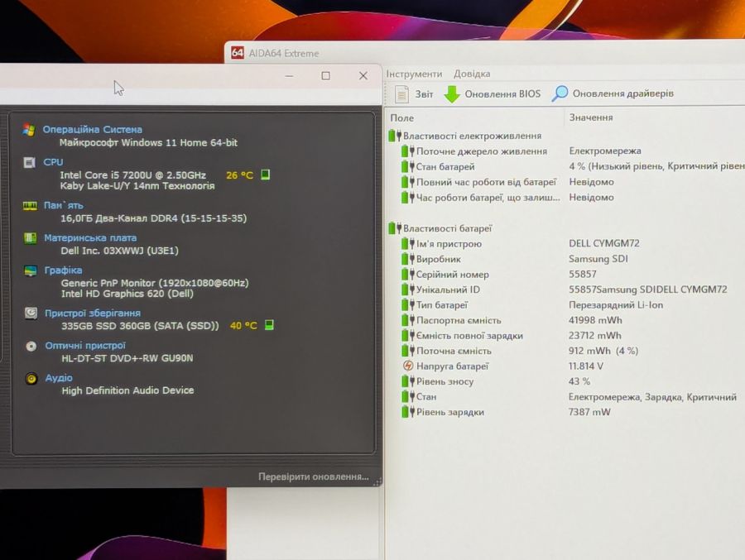
Task: Select the Поточне джерело живлення row
Action: [x=565, y=151]
